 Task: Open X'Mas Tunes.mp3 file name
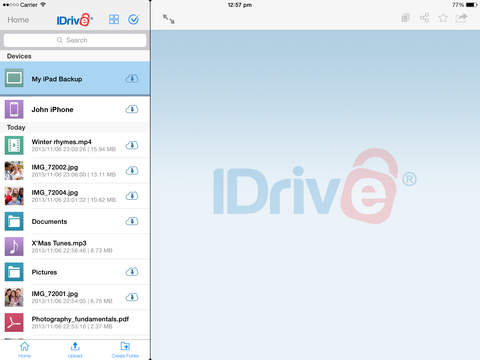pos(59,243)
